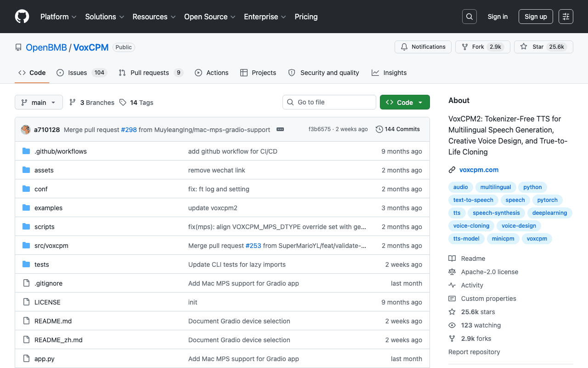The width and height of the screenshot is (588, 368).
Task: Switch to the Insights tab
Action: tap(389, 73)
